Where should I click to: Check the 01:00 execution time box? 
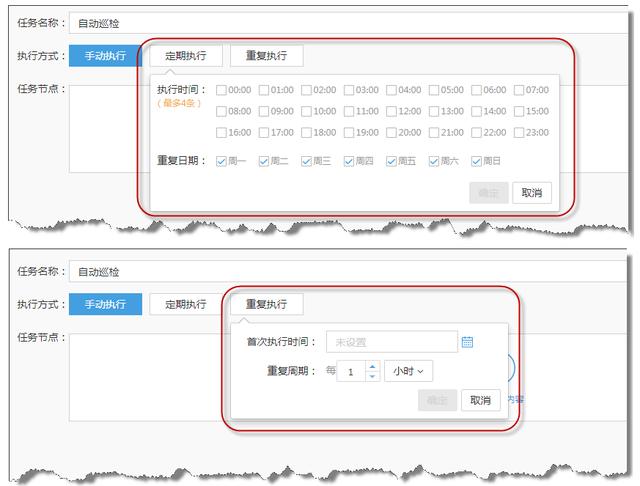264,90
